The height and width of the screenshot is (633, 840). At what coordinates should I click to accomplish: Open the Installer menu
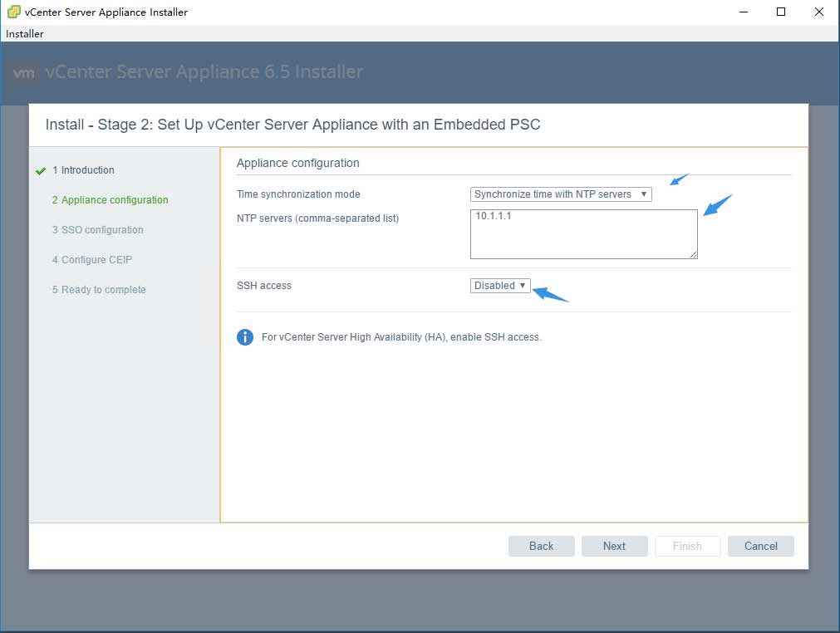coord(25,34)
